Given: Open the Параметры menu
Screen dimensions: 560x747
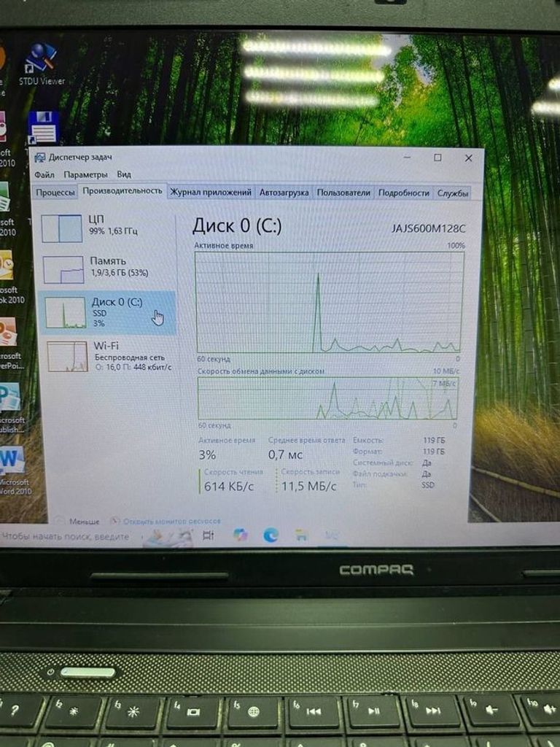Looking at the screenshot, I should (x=86, y=175).
